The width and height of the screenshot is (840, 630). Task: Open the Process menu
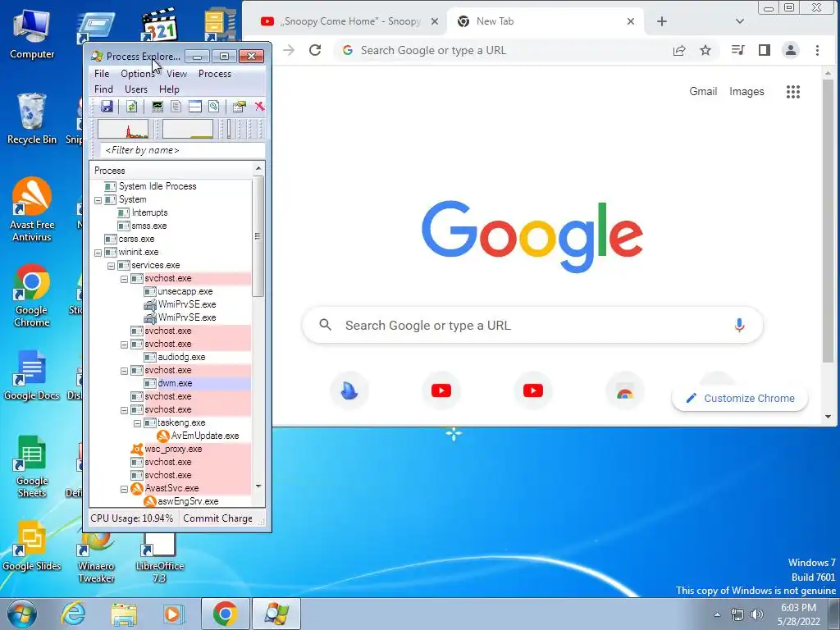tap(215, 74)
